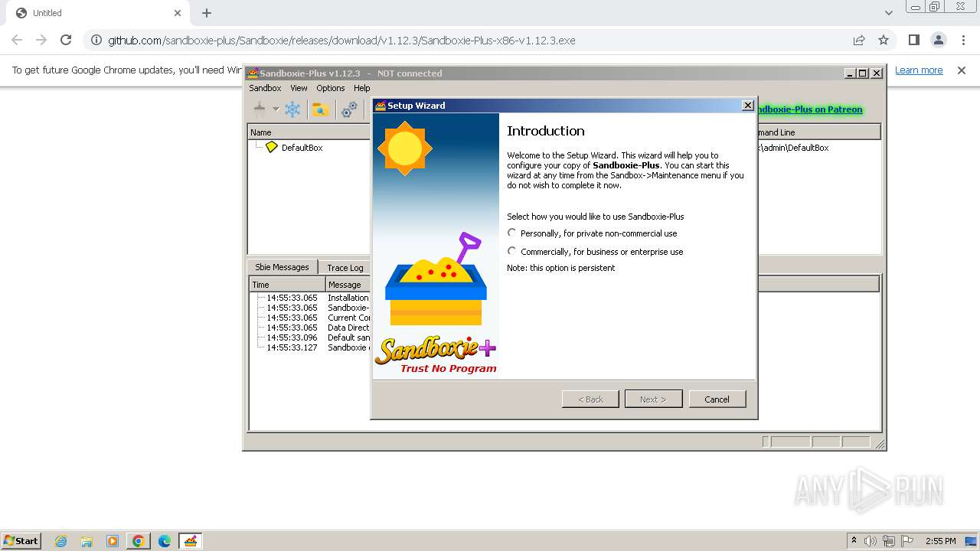This screenshot has height=551, width=980.
Task: Go forward in Chrome
Action: point(41,40)
